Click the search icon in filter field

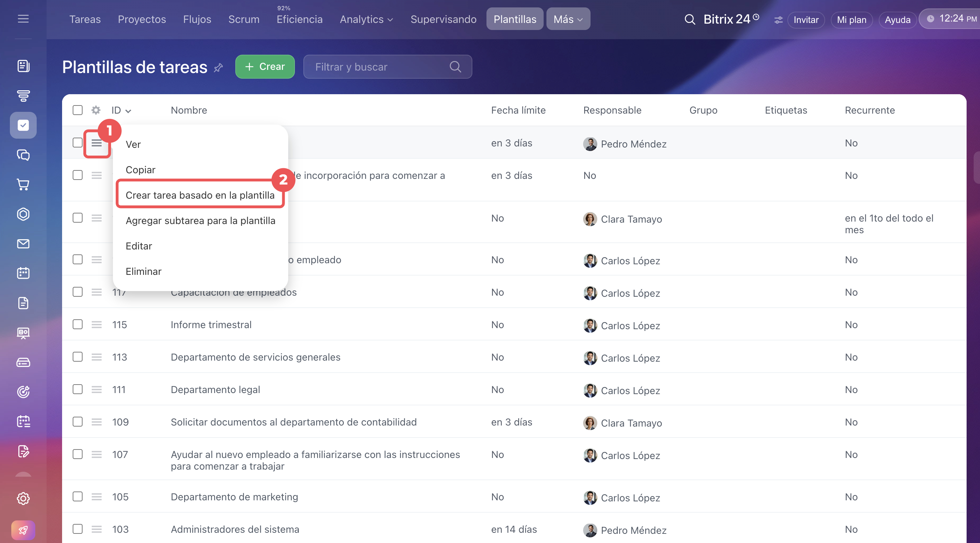pos(455,67)
